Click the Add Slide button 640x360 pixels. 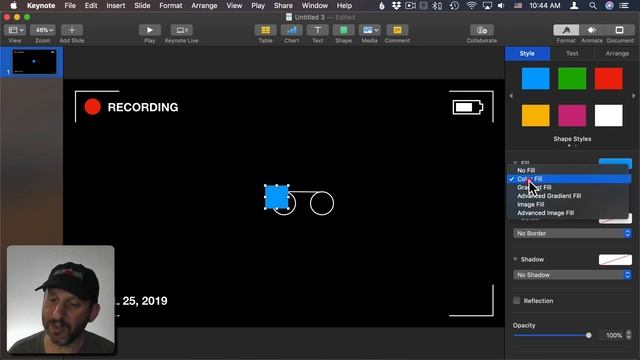coord(72,30)
